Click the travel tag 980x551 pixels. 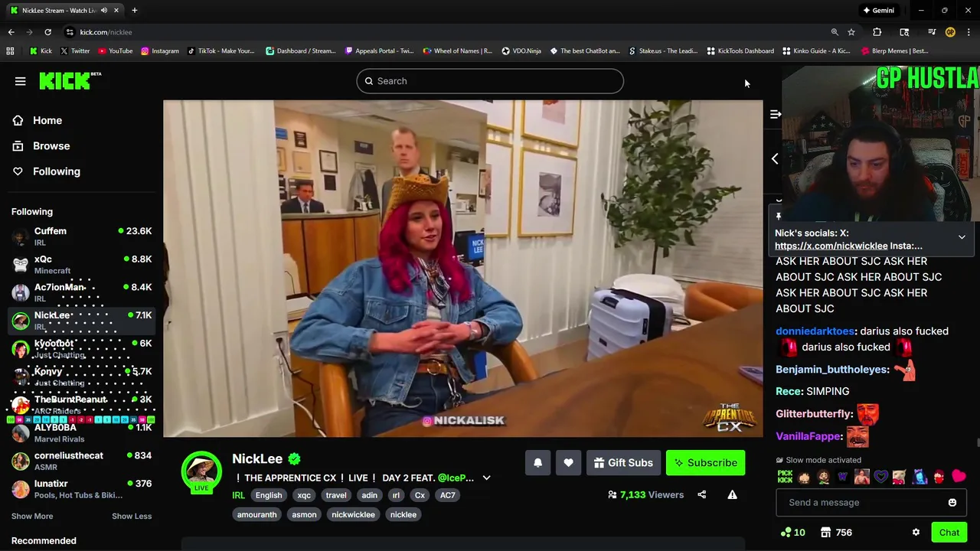coord(336,495)
